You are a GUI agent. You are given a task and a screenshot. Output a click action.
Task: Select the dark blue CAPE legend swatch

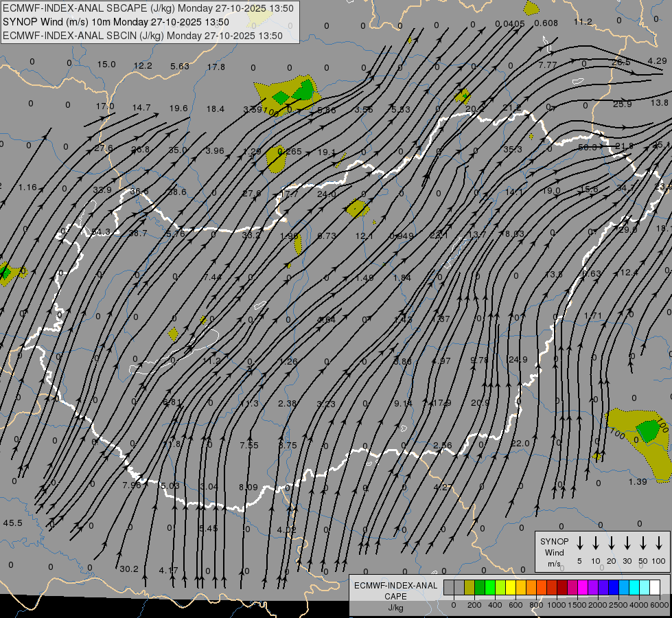pyautogui.click(x=614, y=588)
